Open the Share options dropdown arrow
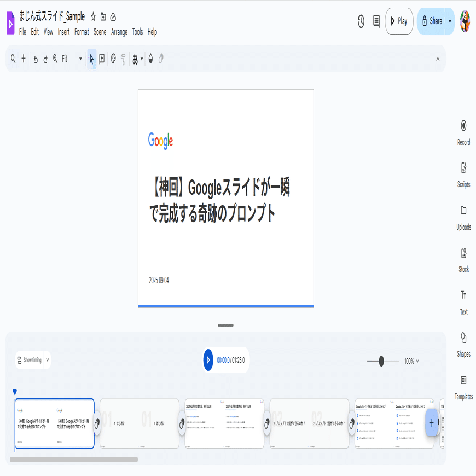 pos(450,21)
